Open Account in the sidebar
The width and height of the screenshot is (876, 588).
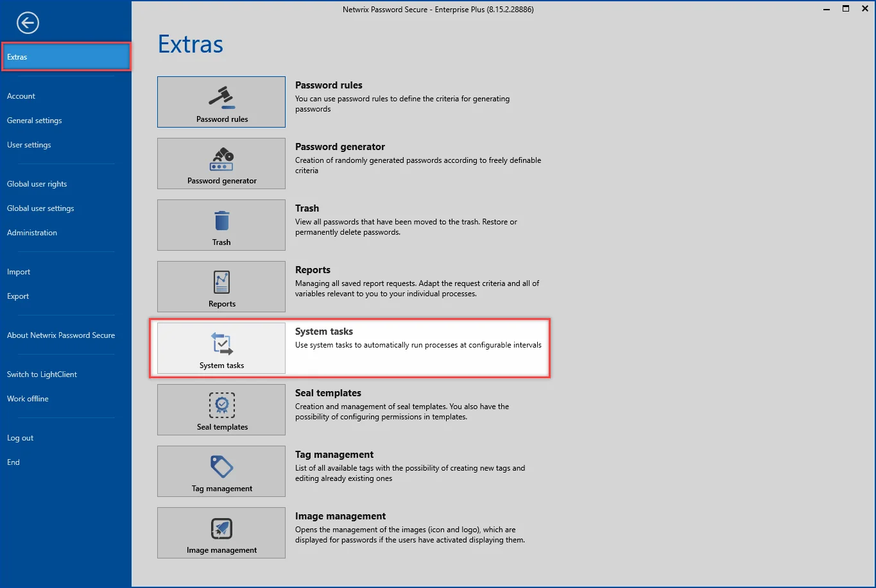pyautogui.click(x=21, y=96)
